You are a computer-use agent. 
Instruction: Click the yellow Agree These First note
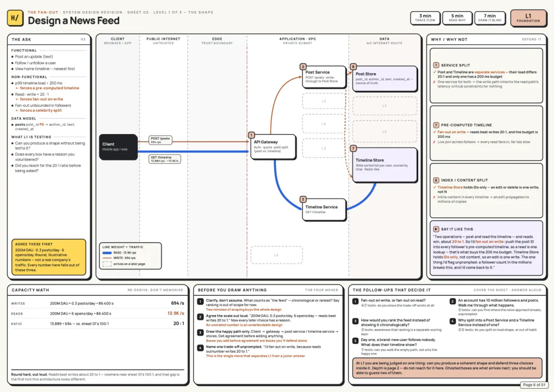click(49, 257)
